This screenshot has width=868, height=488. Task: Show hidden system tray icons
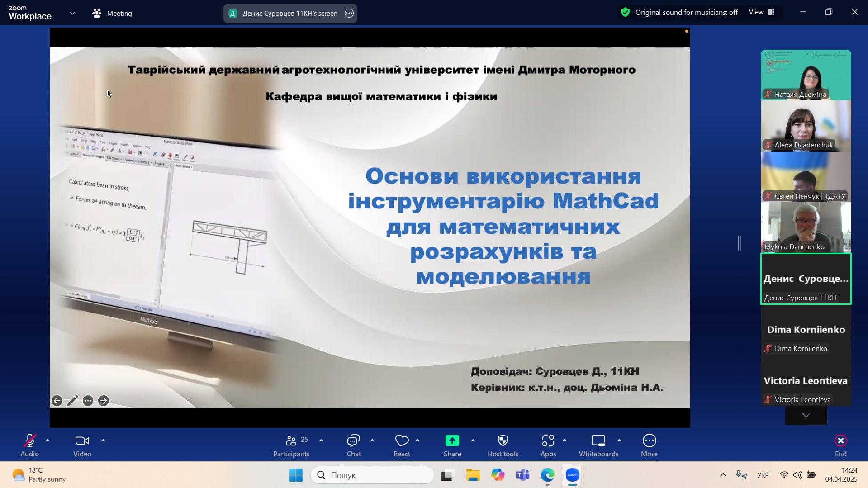point(723,475)
